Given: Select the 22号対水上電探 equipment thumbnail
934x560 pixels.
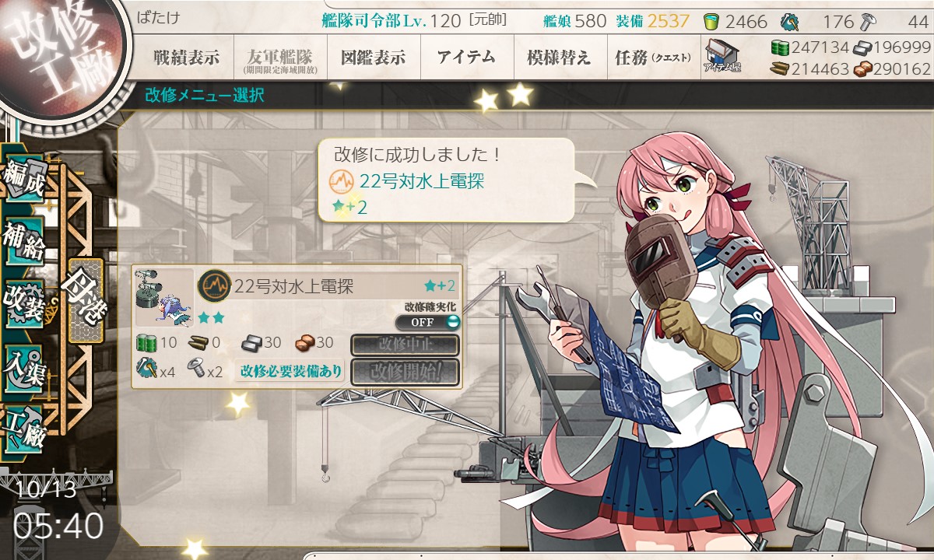Looking at the screenshot, I should 164,298.
